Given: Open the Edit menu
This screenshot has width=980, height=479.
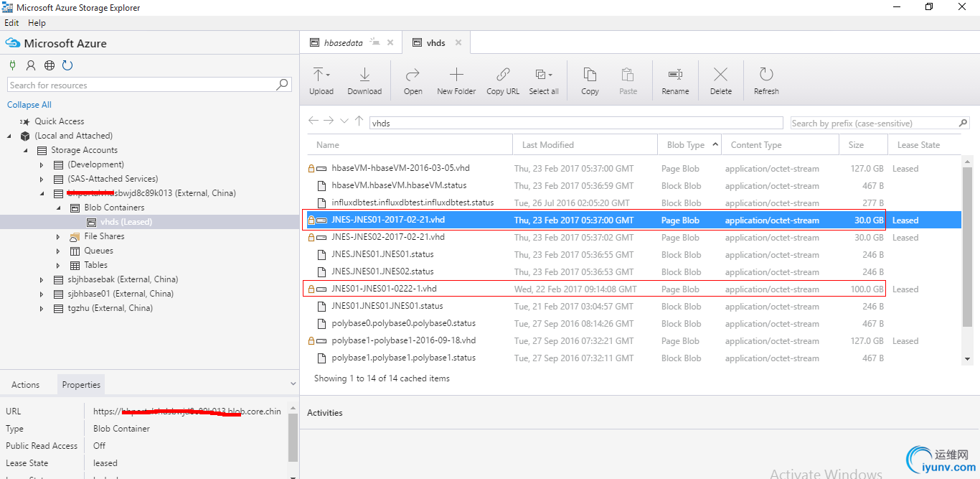Looking at the screenshot, I should 11,23.
